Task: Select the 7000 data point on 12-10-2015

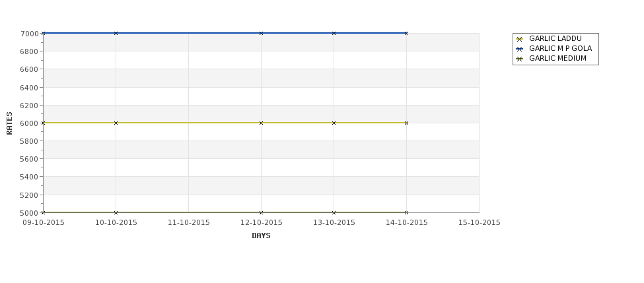Action: [x=261, y=33]
